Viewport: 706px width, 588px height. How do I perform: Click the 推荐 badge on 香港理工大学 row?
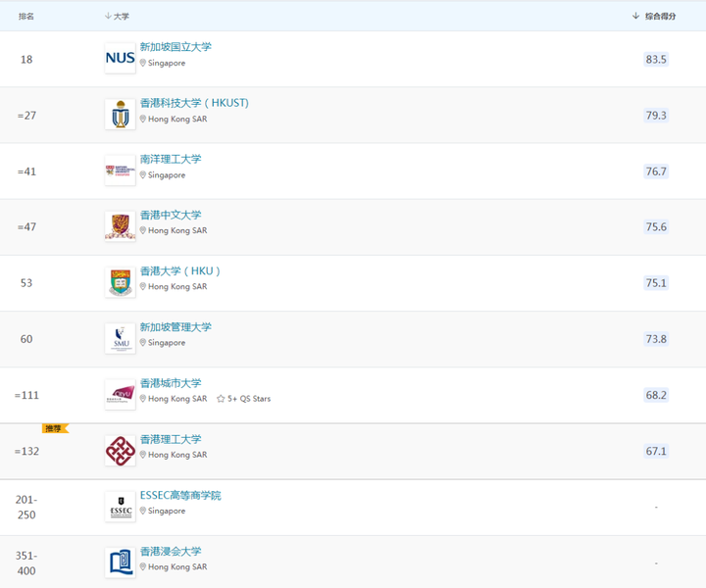tap(55, 428)
